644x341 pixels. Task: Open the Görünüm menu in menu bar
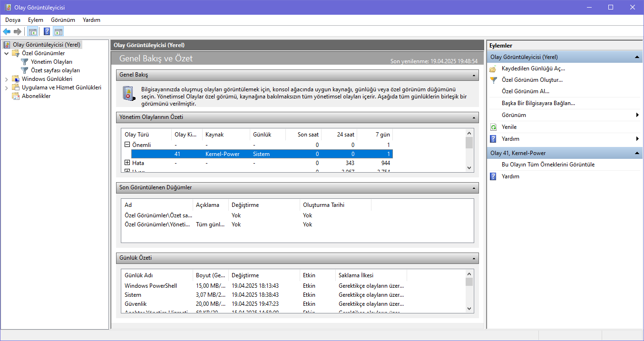point(63,20)
